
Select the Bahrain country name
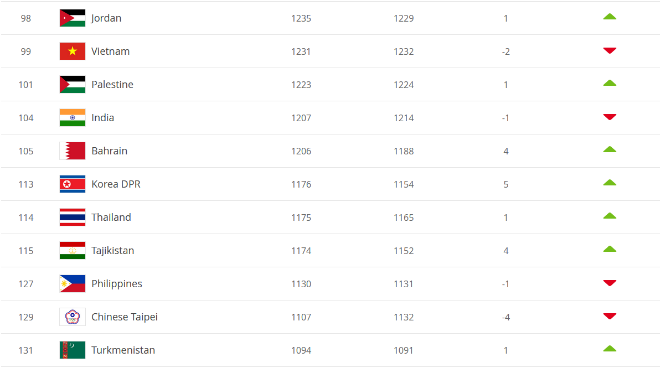[109, 151]
